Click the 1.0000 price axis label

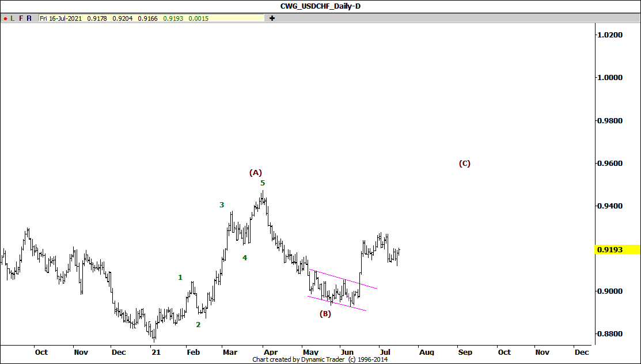pyautogui.click(x=610, y=78)
